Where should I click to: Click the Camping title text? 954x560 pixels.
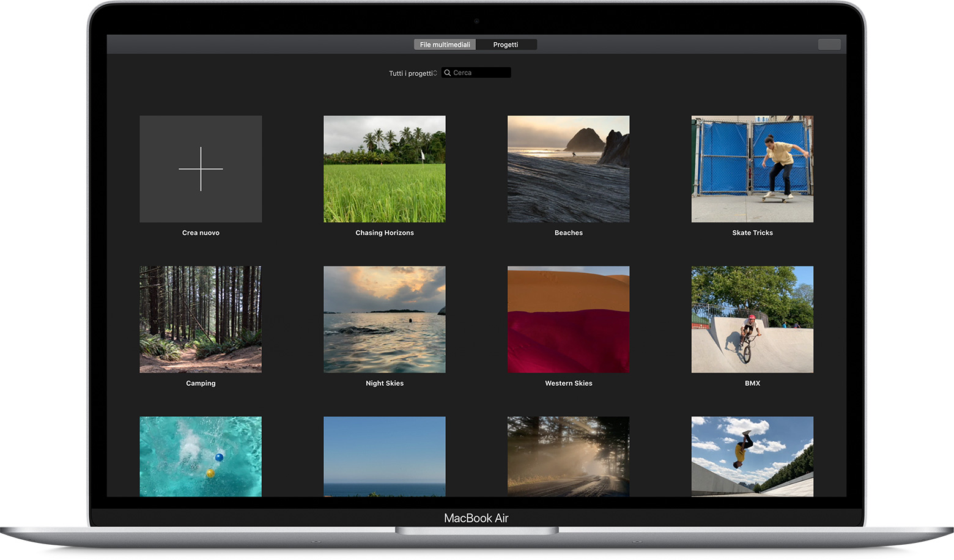coord(201,383)
